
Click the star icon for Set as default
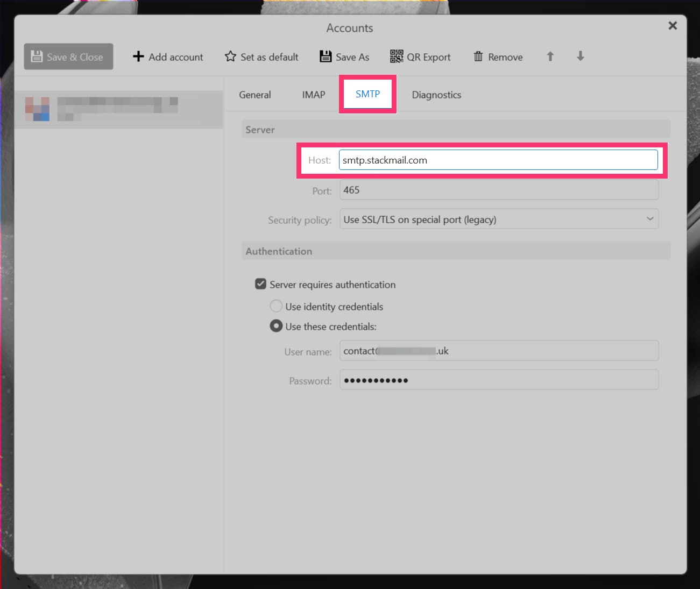click(x=230, y=56)
